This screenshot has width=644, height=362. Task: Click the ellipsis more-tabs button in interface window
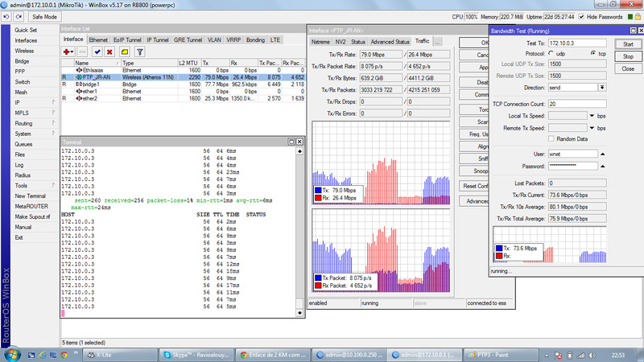tap(437, 42)
